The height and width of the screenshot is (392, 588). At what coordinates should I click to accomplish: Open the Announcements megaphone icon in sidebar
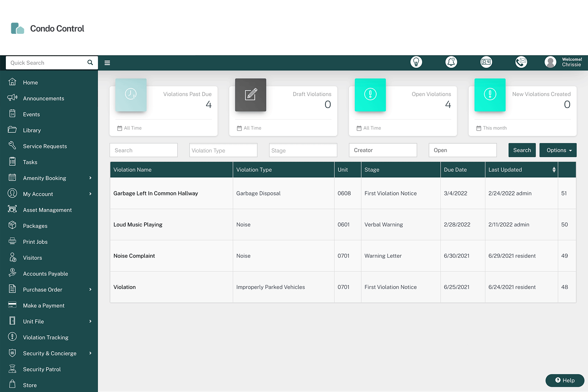click(x=12, y=98)
